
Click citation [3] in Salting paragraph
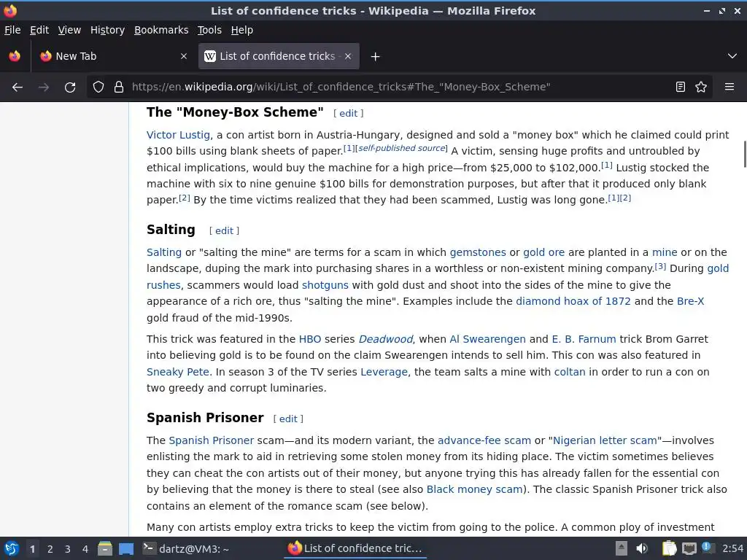(660, 266)
